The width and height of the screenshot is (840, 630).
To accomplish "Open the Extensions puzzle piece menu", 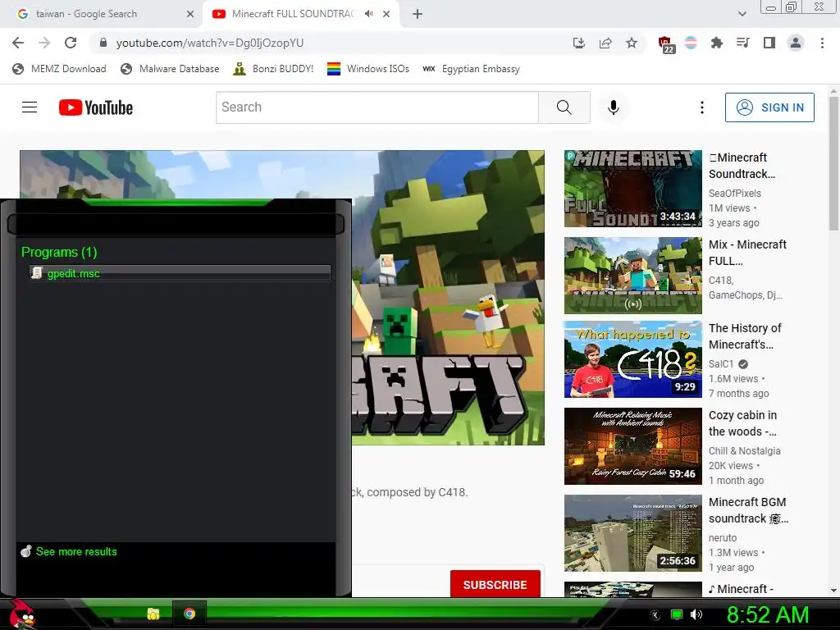I will click(716, 43).
